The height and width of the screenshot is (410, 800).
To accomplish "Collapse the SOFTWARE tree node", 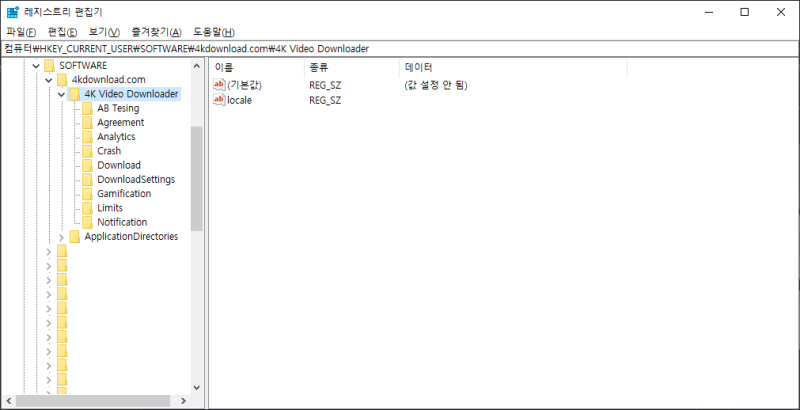I will [36, 66].
